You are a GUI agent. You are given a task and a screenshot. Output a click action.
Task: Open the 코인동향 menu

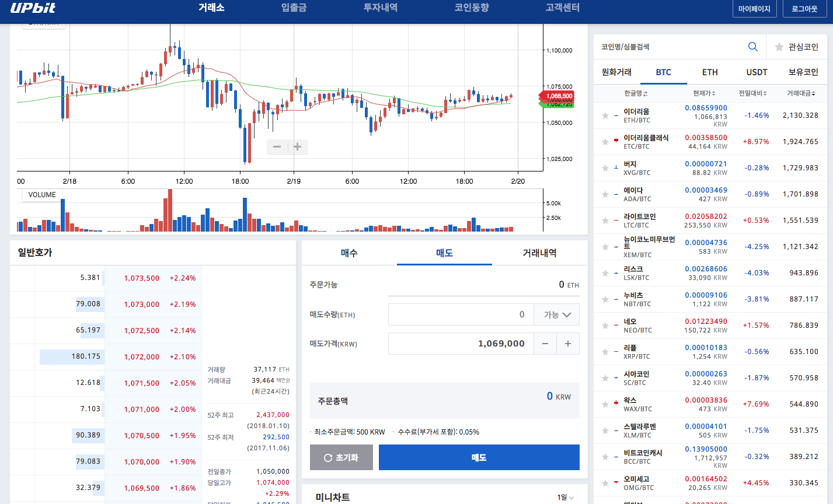(x=472, y=8)
